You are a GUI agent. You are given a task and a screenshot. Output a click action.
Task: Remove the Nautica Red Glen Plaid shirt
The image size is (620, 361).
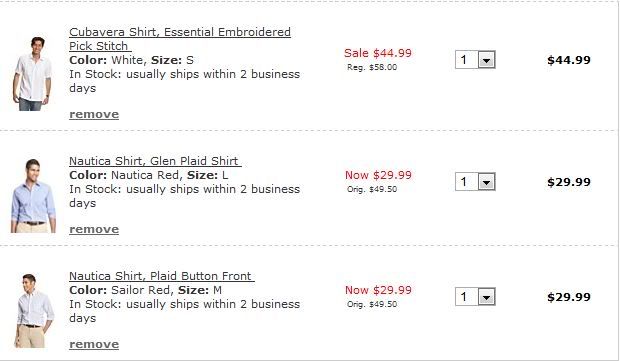coord(94,229)
